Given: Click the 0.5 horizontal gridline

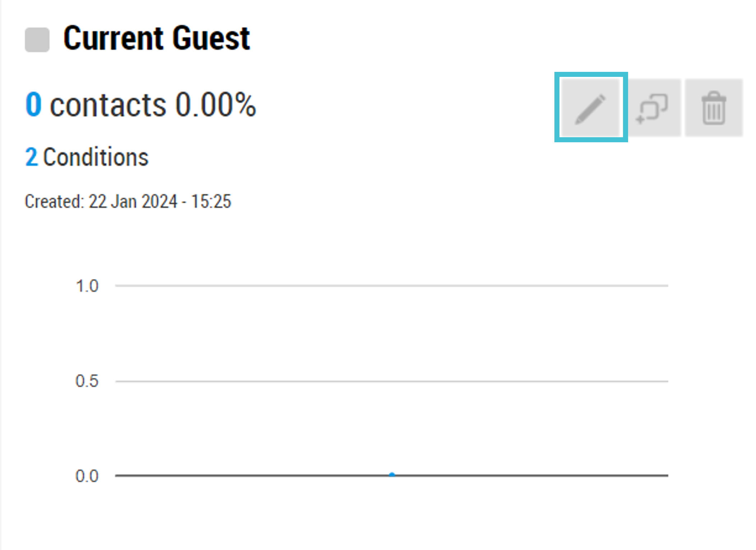Looking at the screenshot, I should [x=392, y=381].
